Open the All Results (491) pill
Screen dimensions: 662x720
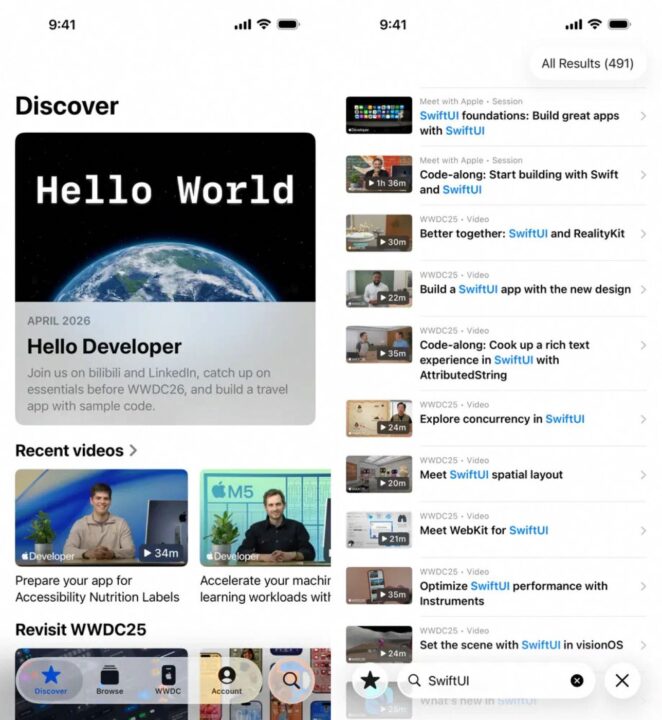point(587,63)
